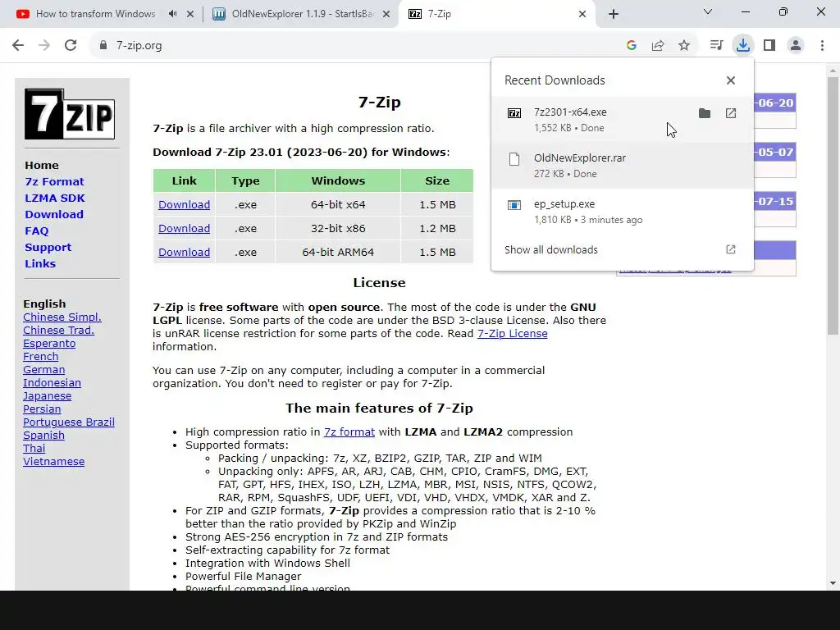The width and height of the screenshot is (840, 630).
Task: Close the Recent Downloads popup
Action: coord(731,80)
